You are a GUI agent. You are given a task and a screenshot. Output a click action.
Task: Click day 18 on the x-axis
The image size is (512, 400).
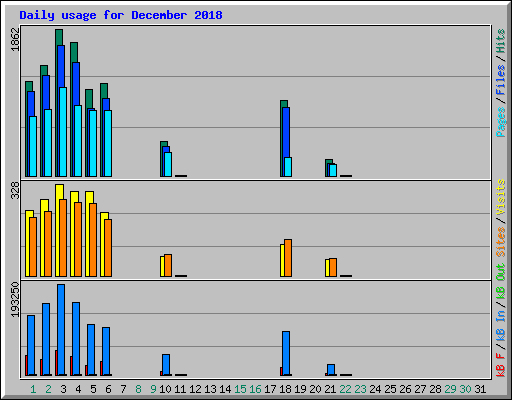click(285, 389)
